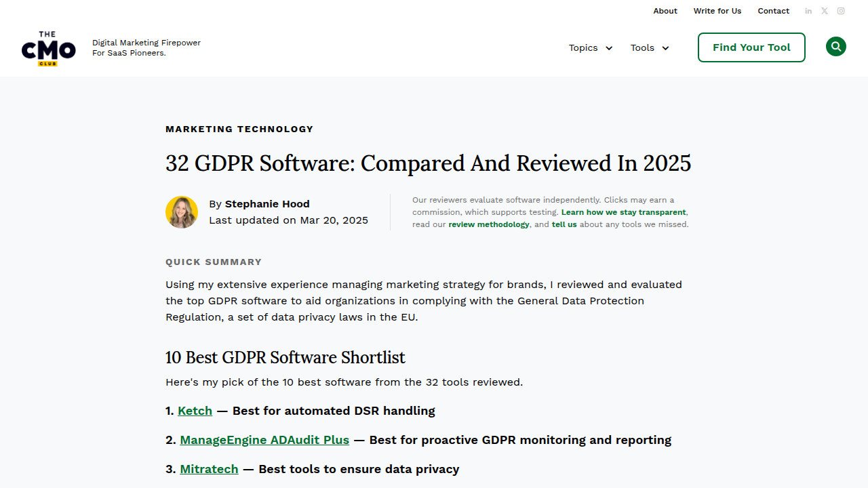Open the ManageEngine ADAudit Plus link

(x=264, y=440)
